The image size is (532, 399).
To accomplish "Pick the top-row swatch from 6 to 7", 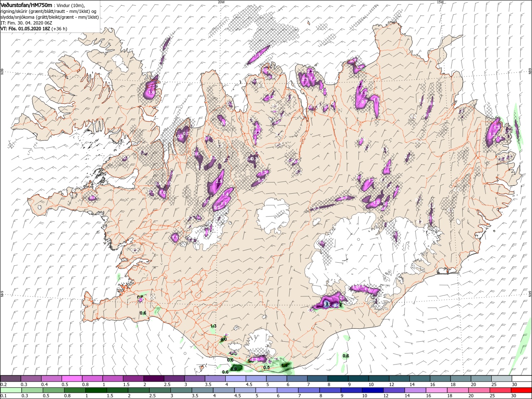I will 297,379.
